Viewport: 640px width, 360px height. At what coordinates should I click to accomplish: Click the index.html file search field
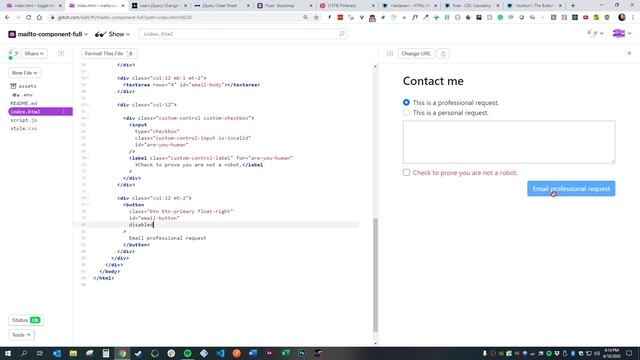(243, 34)
